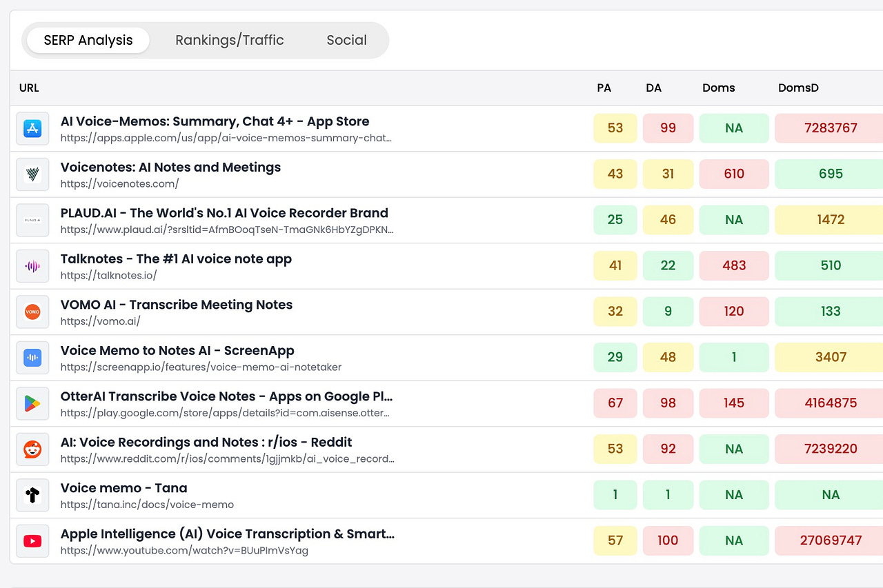Click PA value 25 in PLAUD row

point(615,220)
